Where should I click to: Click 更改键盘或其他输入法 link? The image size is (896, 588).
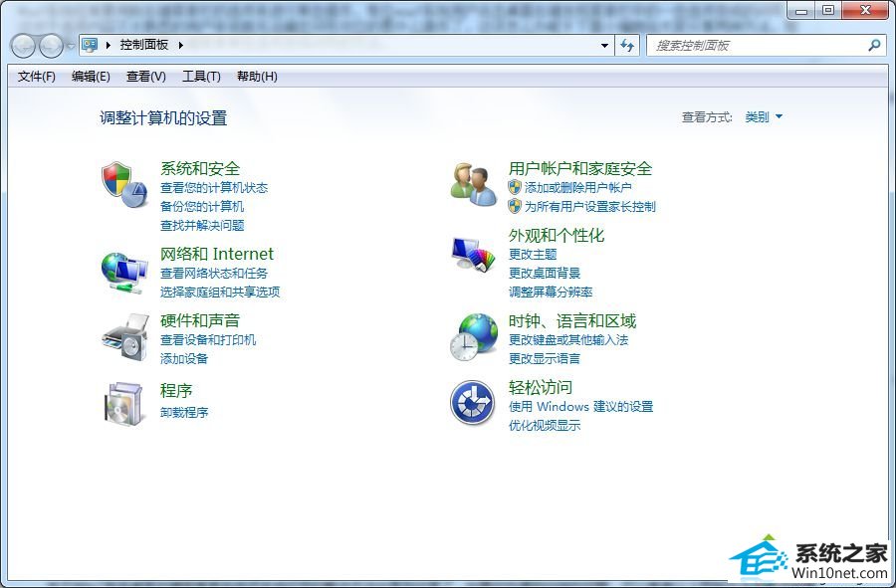pos(568,339)
